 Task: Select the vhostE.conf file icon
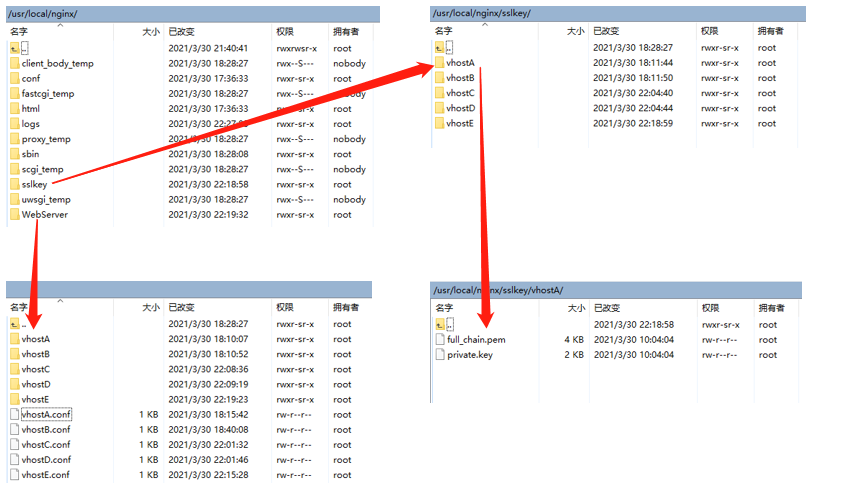(15, 475)
